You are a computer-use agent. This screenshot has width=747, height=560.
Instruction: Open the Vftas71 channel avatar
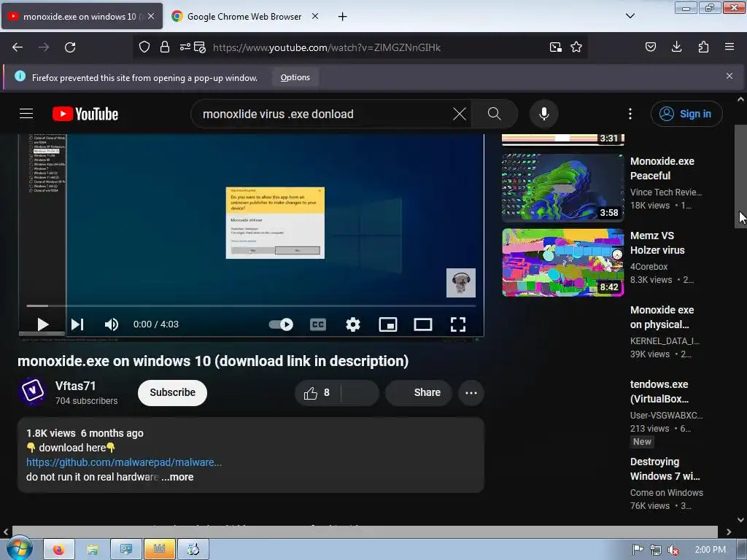pyautogui.click(x=32, y=392)
